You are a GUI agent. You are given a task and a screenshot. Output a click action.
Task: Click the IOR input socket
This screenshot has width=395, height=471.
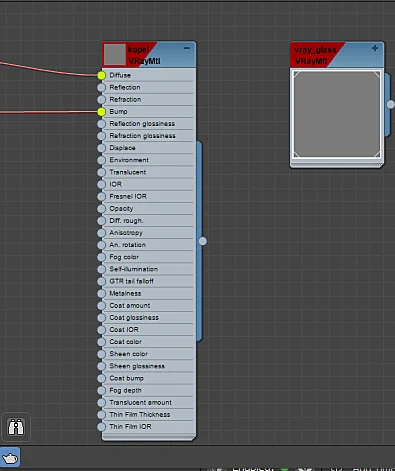tap(102, 184)
